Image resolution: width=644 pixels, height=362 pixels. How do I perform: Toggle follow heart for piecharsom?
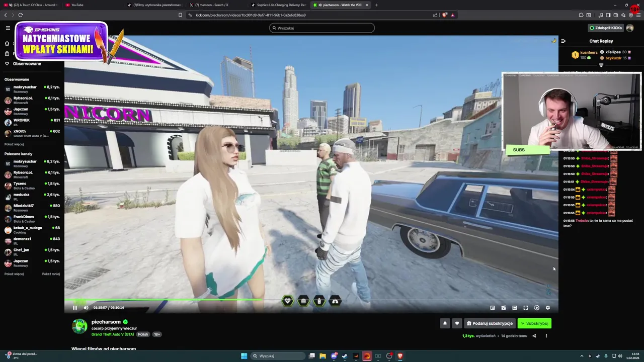click(457, 323)
